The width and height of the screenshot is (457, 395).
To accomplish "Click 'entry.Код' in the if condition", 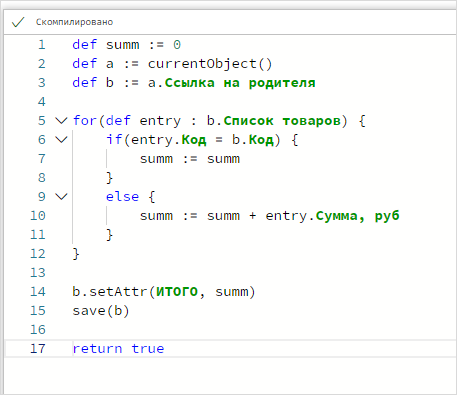I will pyautogui.click(x=169, y=140).
